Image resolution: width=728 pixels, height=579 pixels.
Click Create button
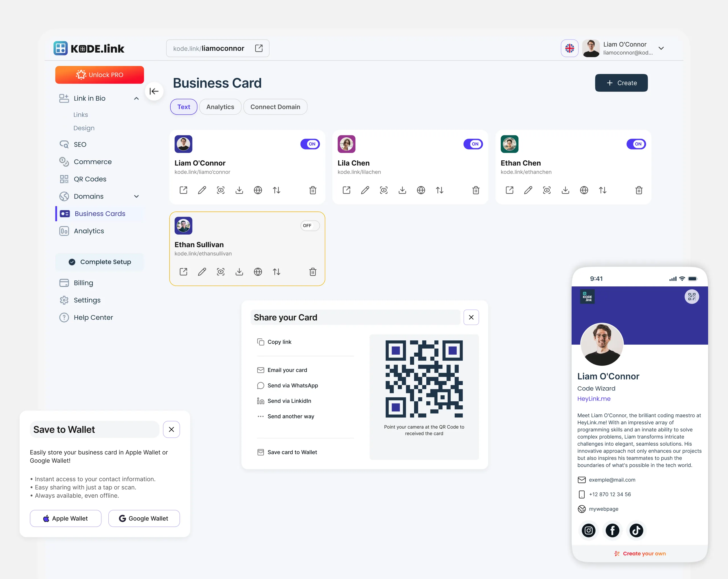(x=621, y=83)
